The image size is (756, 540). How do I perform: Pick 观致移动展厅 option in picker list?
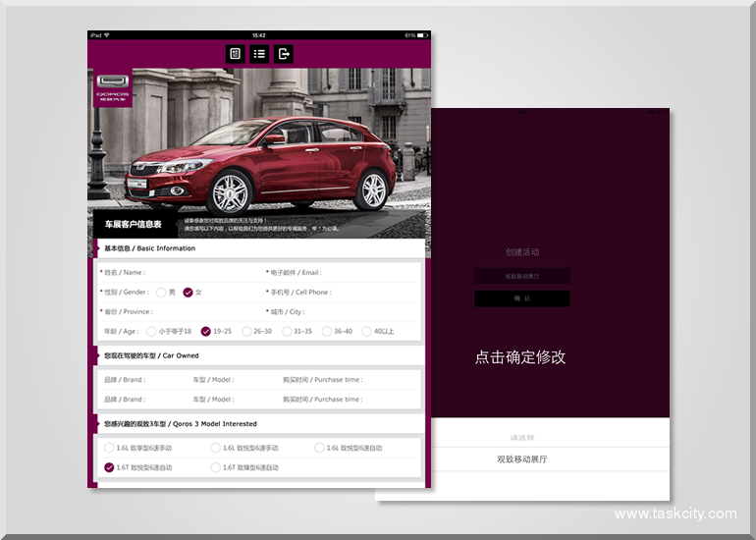(x=522, y=459)
